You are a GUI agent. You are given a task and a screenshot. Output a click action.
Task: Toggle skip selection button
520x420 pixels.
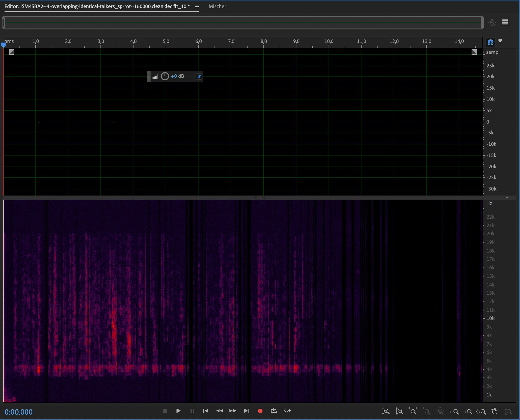[287, 411]
